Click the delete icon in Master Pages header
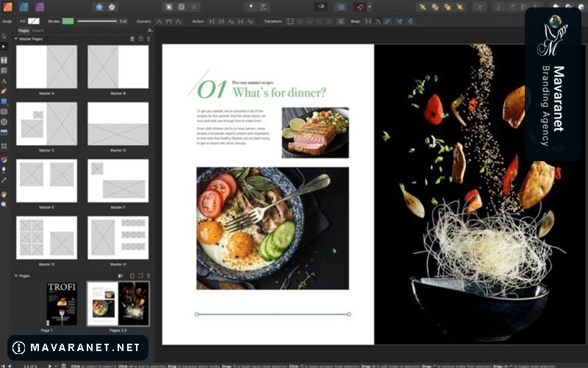 click(x=148, y=39)
